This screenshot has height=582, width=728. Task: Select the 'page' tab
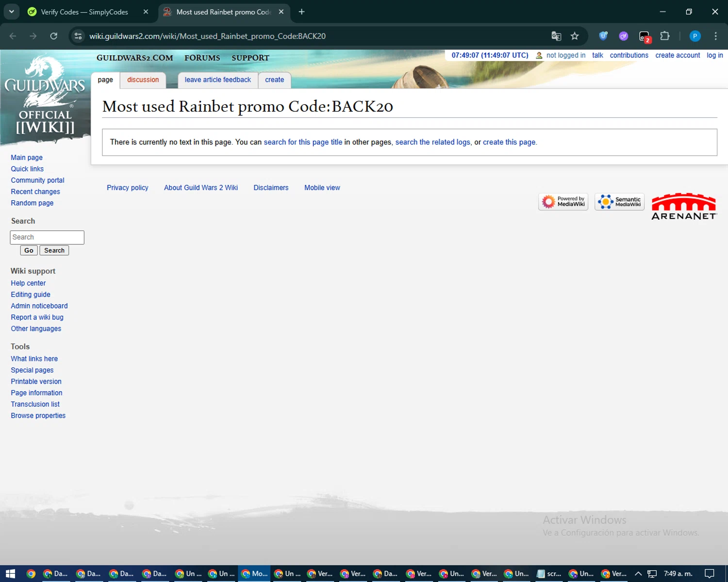pyautogui.click(x=105, y=80)
